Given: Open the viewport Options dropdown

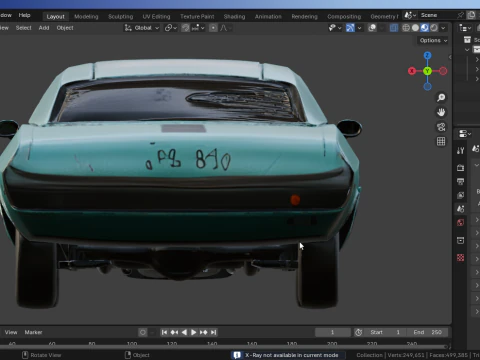Looking at the screenshot, I should (x=433, y=40).
